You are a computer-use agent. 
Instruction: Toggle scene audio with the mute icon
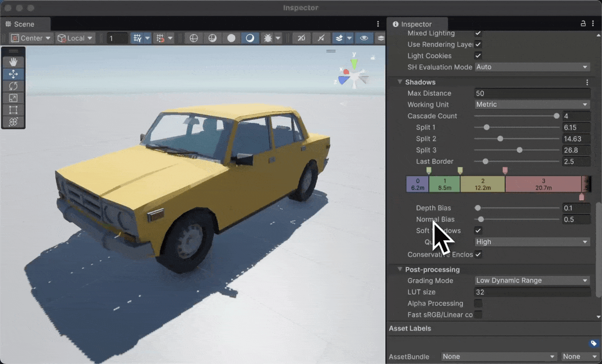pyautogui.click(x=320, y=38)
